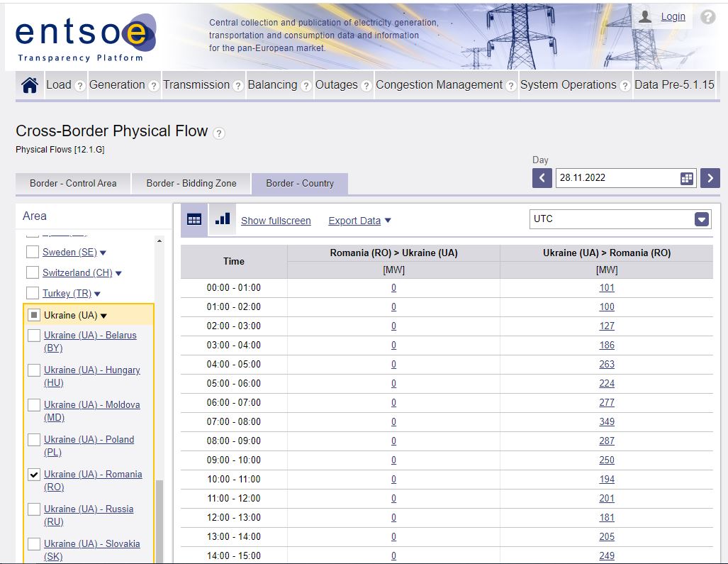The image size is (728, 564).
Task: Open help icon next to Outages
Action: point(366,85)
